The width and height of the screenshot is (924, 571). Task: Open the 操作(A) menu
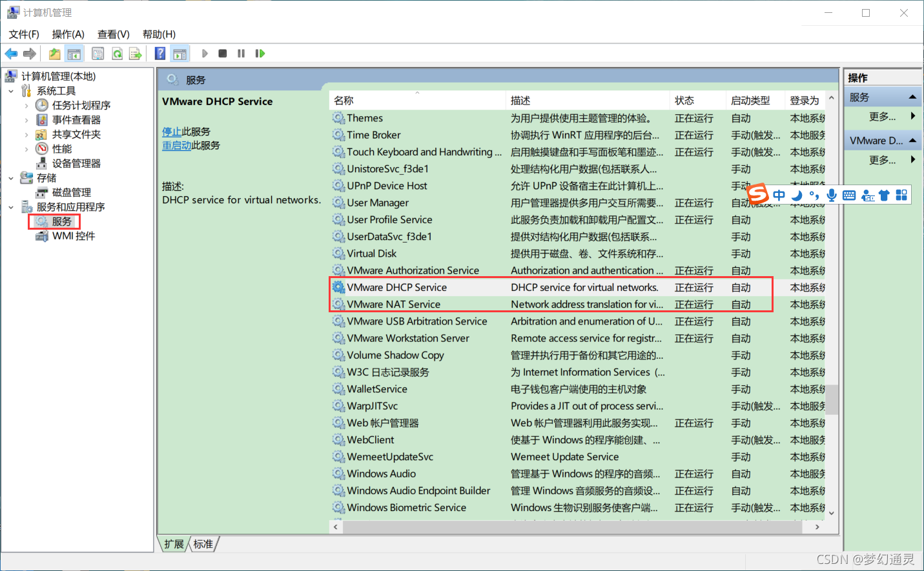pyautogui.click(x=68, y=34)
